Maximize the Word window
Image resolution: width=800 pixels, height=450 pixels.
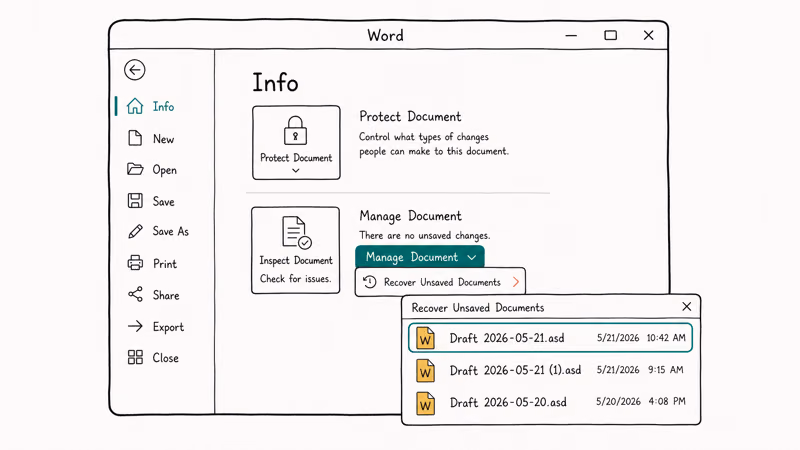(x=610, y=35)
